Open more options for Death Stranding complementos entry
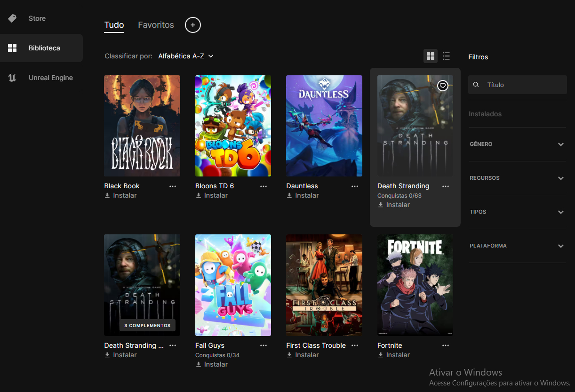 coord(173,345)
